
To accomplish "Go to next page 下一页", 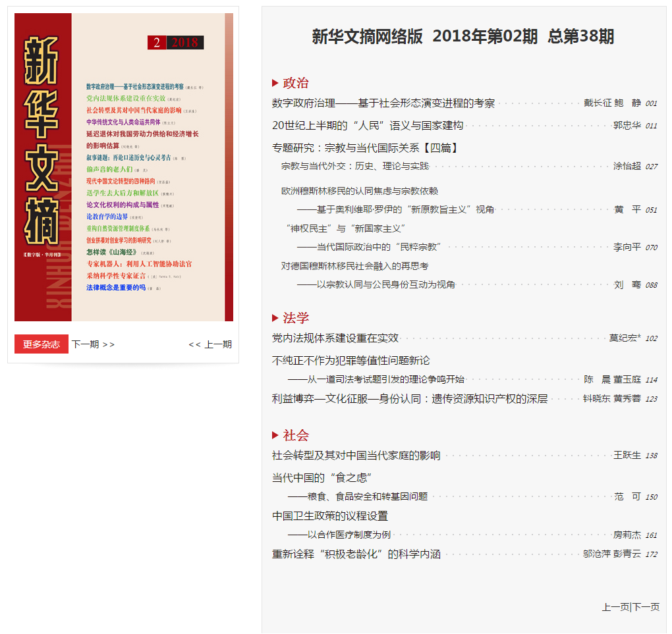I will click(x=646, y=607).
